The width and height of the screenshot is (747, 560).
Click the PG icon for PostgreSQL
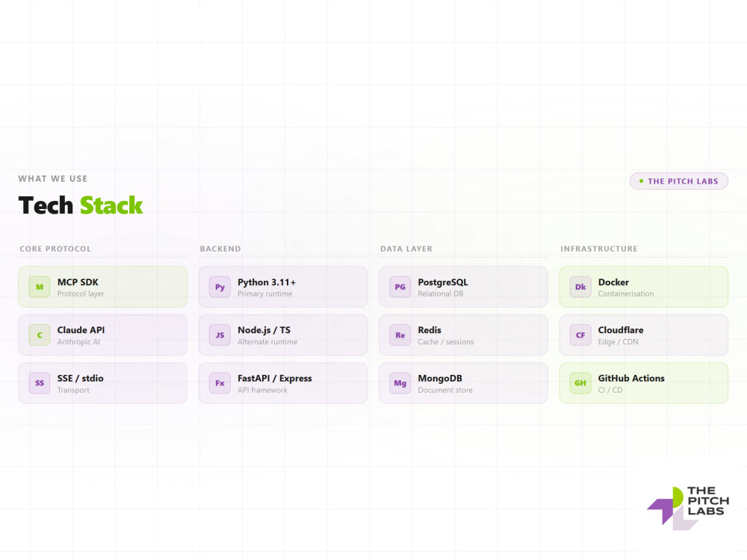[x=400, y=287]
